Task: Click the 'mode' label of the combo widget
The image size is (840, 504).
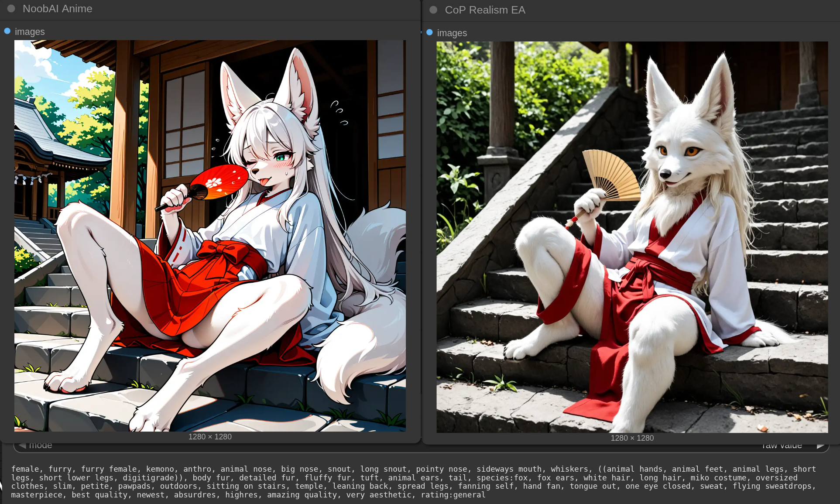Action: click(40, 446)
